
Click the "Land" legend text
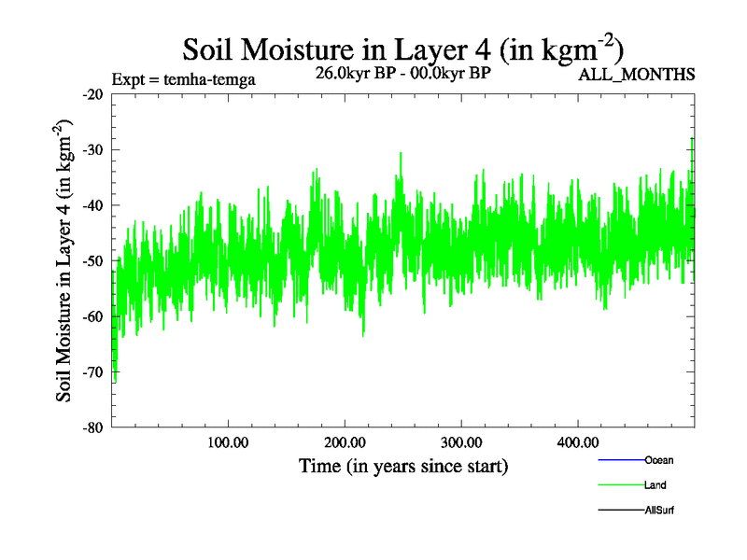(655, 485)
